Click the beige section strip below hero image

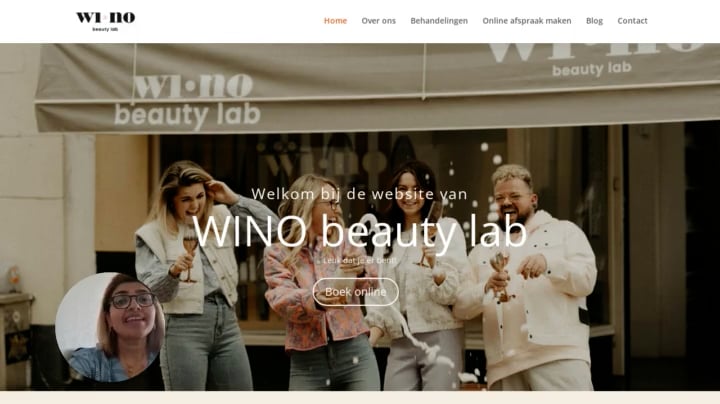360,398
